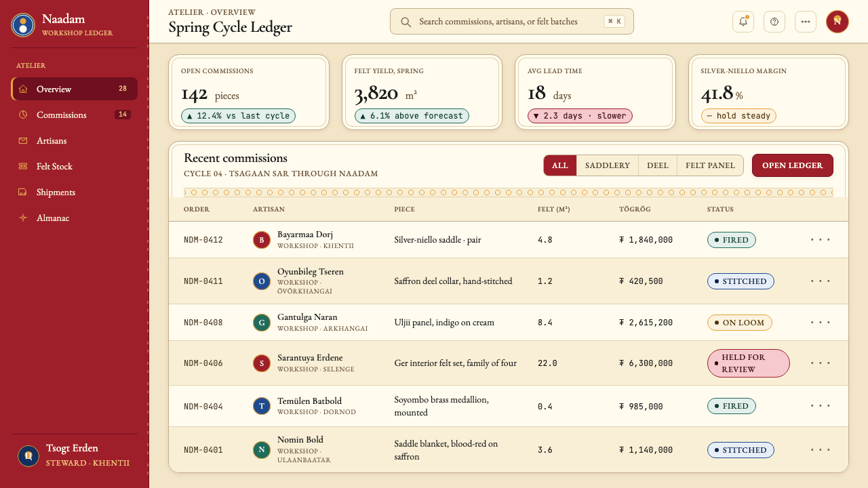Click Gantulga Naran's G avatar
Screen dimensions: 868x488
[x=262, y=323]
